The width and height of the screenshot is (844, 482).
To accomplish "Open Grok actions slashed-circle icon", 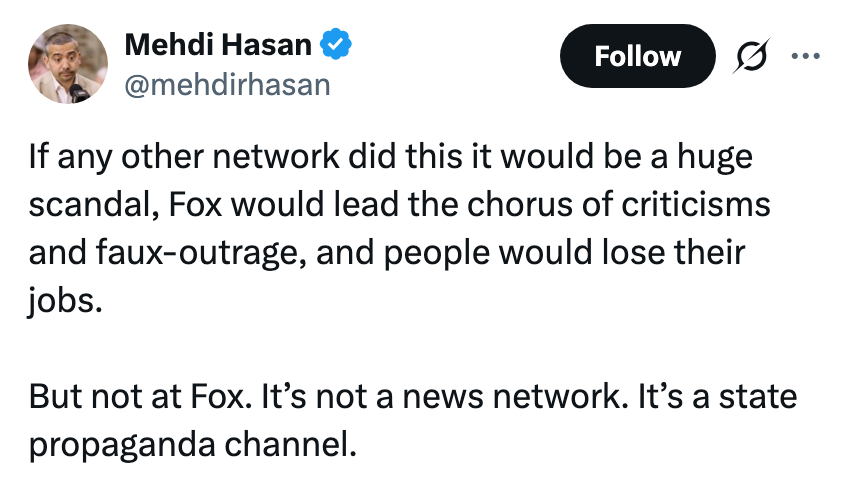I will [753, 57].
